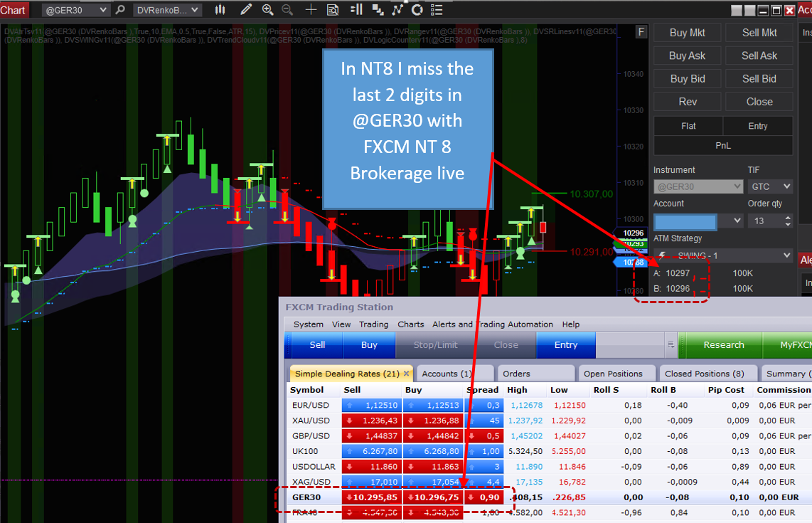
Task: Open the DVRenkoBars interval dropdown
Action: coord(167,10)
